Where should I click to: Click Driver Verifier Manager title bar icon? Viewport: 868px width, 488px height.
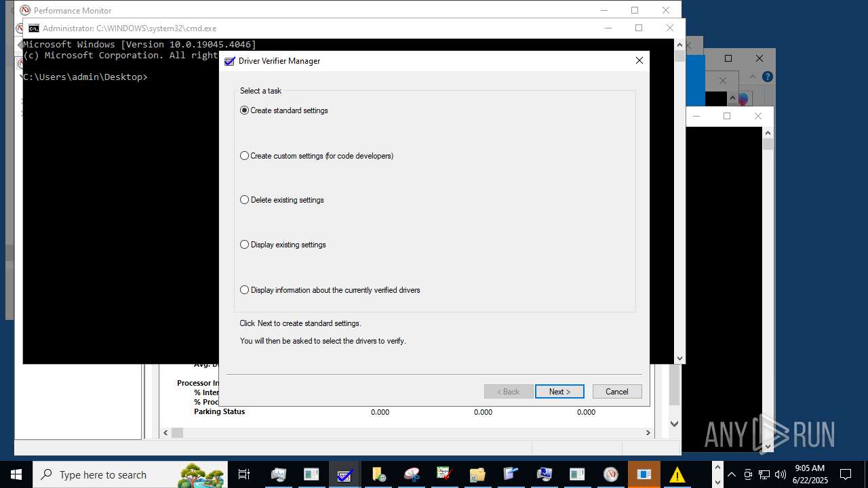tap(230, 61)
